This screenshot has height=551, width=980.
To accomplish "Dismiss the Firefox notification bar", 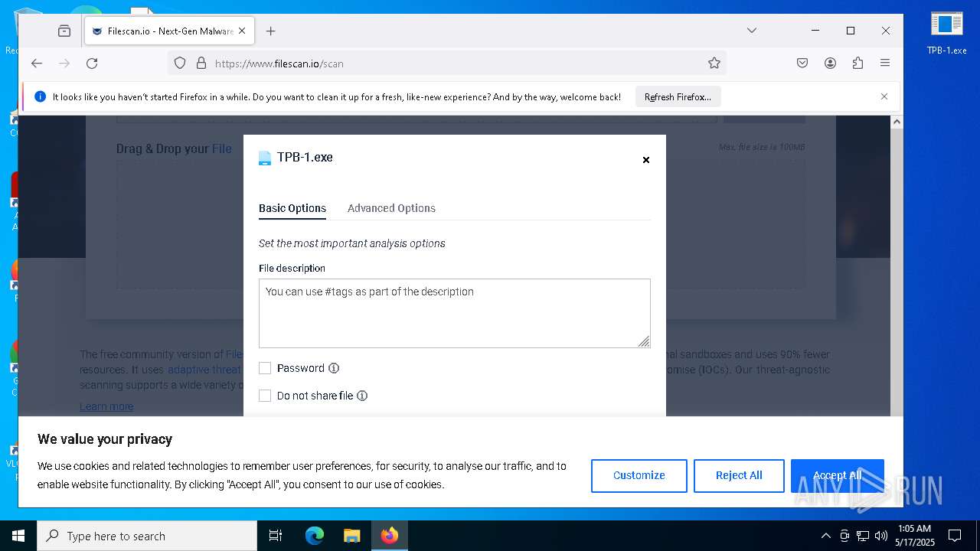I will 884,96.
